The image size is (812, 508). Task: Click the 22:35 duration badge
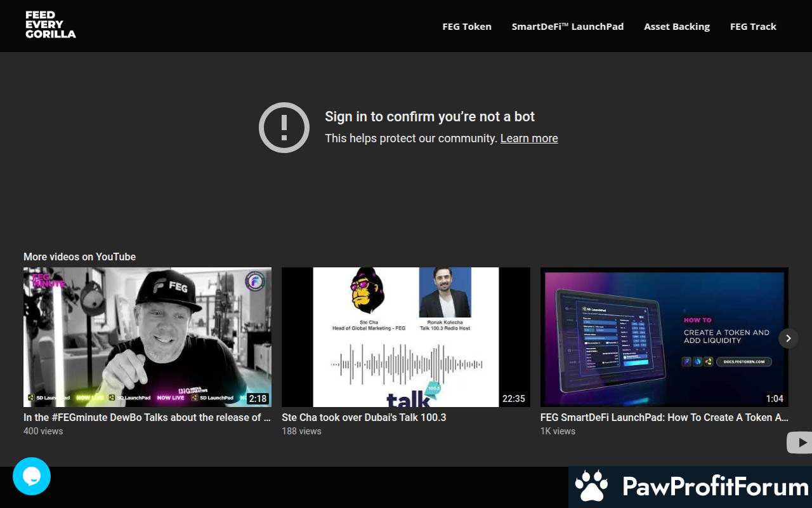[513, 399]
